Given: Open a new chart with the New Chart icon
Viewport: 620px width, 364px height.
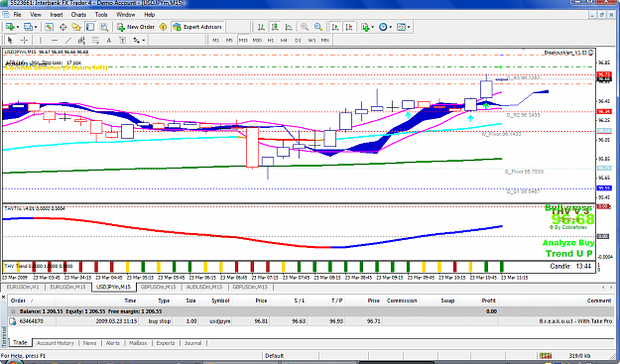Looking at the screenshot, I should point(10,27).
